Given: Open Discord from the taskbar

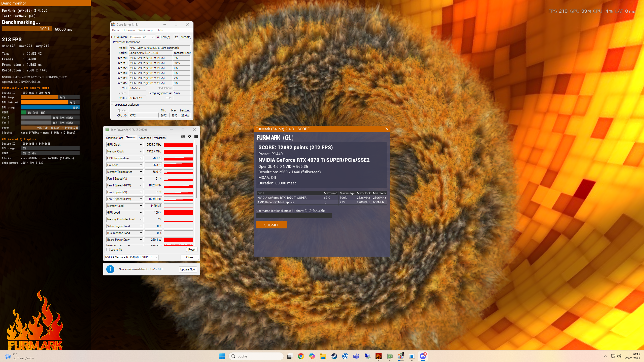Looking at the screenshot, I should (423, 356).
